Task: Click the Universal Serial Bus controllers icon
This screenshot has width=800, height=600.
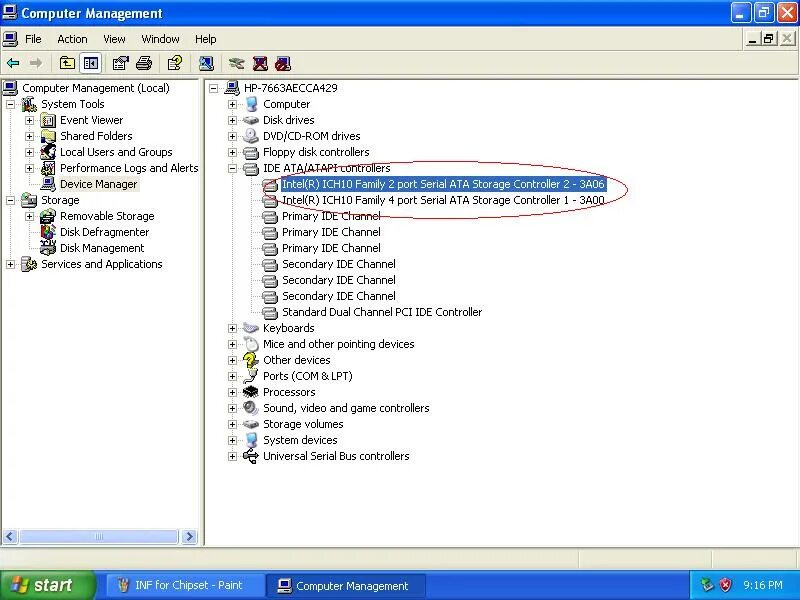Action: pyautogui.click(x=251, y=456)
